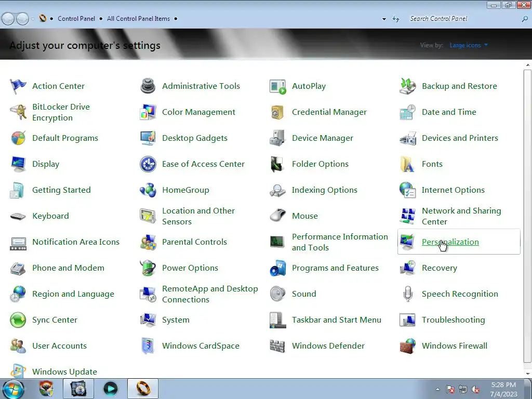The width and height of the screenshot is (532, 399).
Task: Open Performance Information and Tools link
Action: 340,242
